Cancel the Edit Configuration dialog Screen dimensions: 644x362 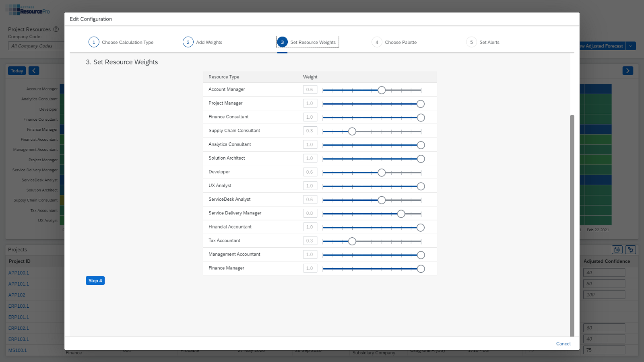click(563, 343)
